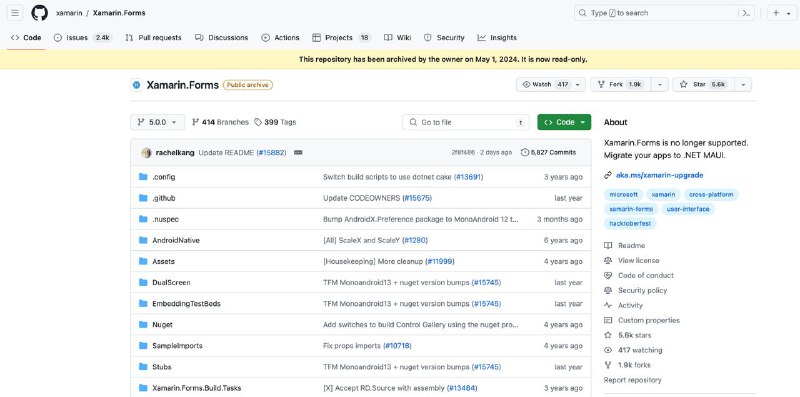Open the Stubs folder

pyautogui.click(x=162, y=367)
